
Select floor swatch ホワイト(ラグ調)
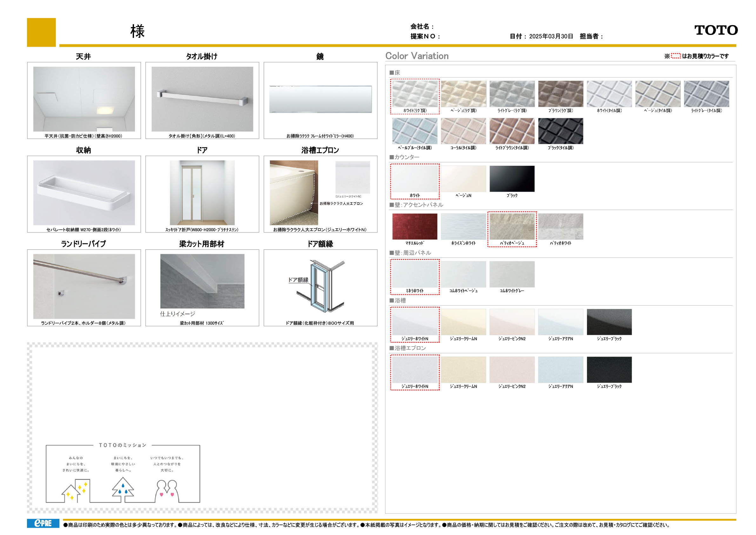click(x=415, y=94)
